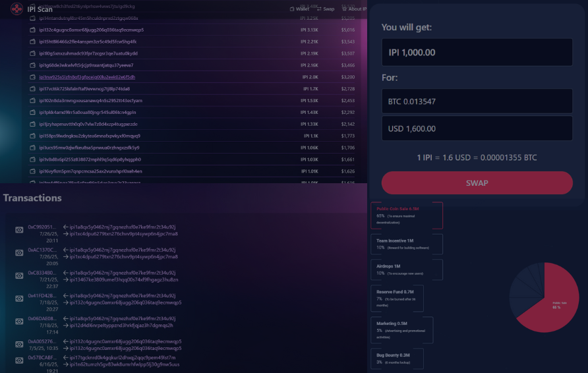
Task: Open the Wallet nav item
Action: pyautogui.click(x=299, y=9)
